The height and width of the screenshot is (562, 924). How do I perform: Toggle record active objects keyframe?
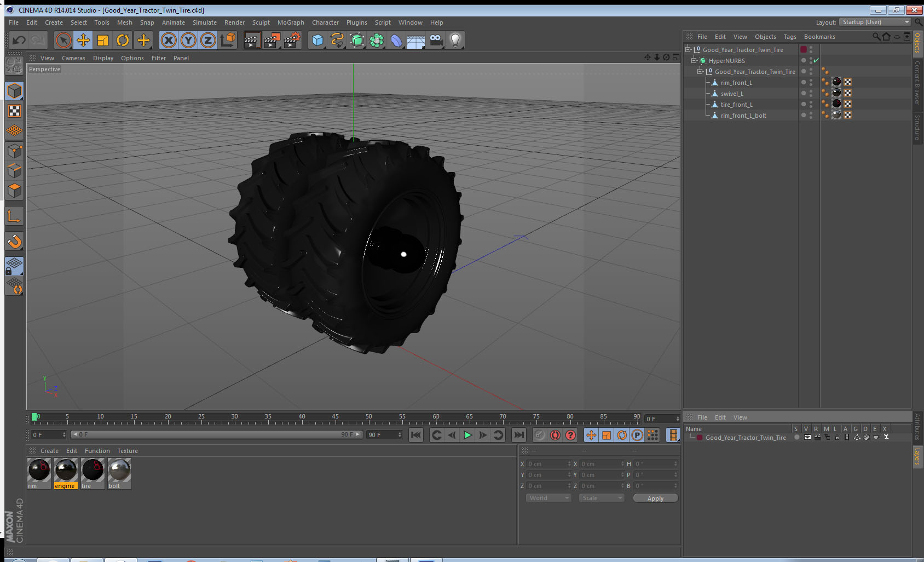click(540, 435)
